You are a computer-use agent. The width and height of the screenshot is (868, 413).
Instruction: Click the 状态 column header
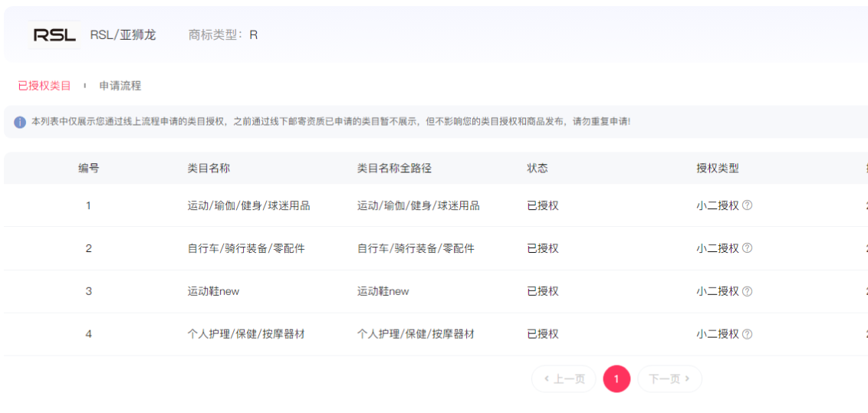point(538,169)
